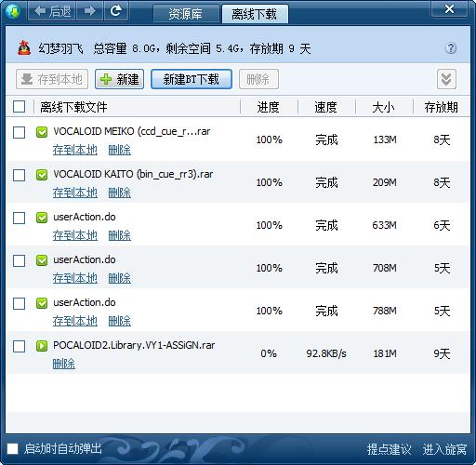Delete VOCALOID KAITO via its 删除 link
Screen dimensions: 476x465
click(120, 193)
